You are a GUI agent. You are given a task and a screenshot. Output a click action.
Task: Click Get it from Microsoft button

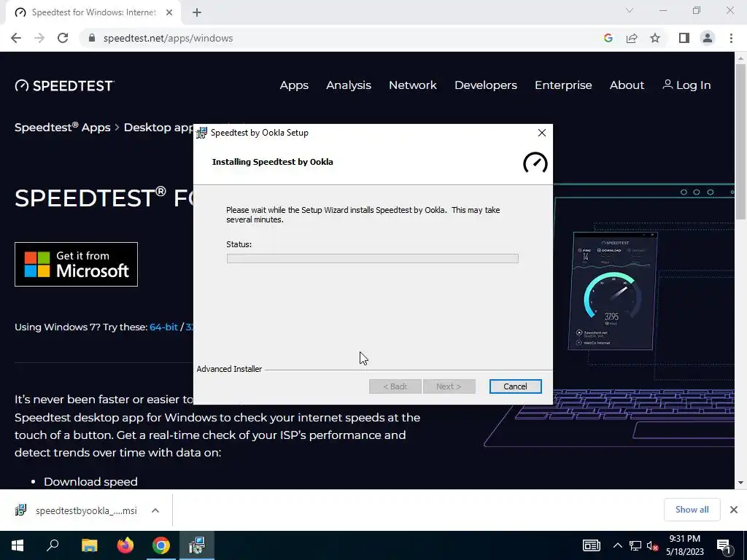pos(76,264)
